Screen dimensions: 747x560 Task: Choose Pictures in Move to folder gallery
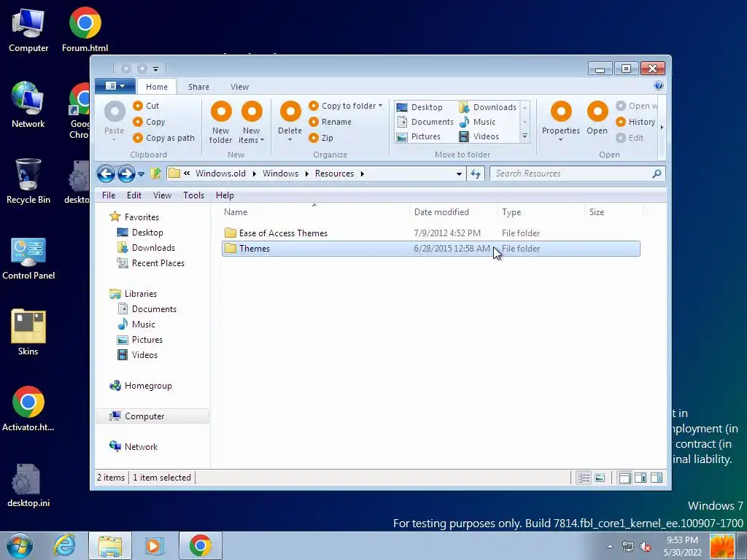point(419,136)
